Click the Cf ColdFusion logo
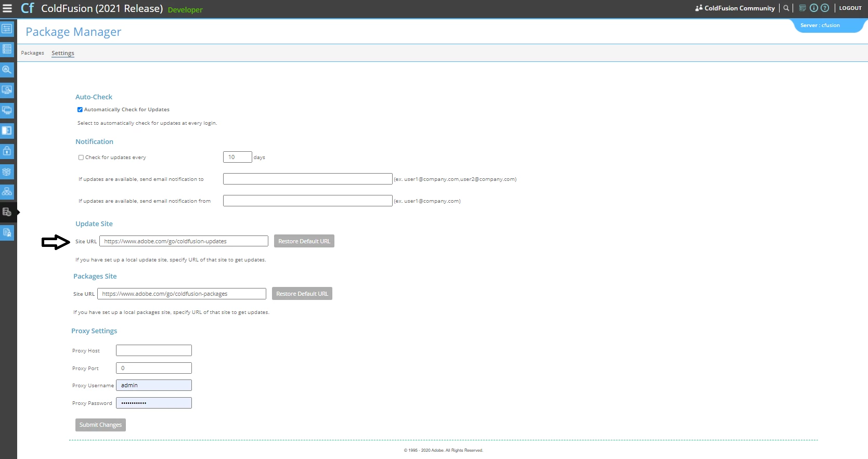 (27, 8)
